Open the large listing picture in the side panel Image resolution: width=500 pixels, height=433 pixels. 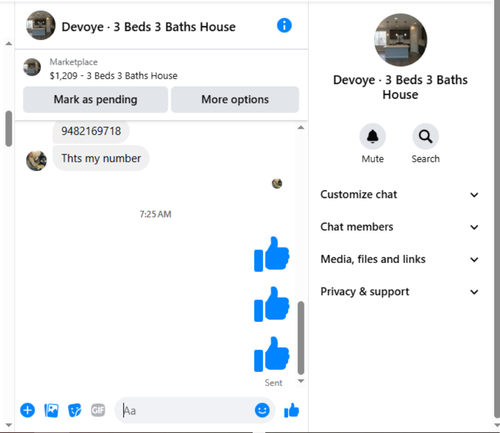point(400,40)
